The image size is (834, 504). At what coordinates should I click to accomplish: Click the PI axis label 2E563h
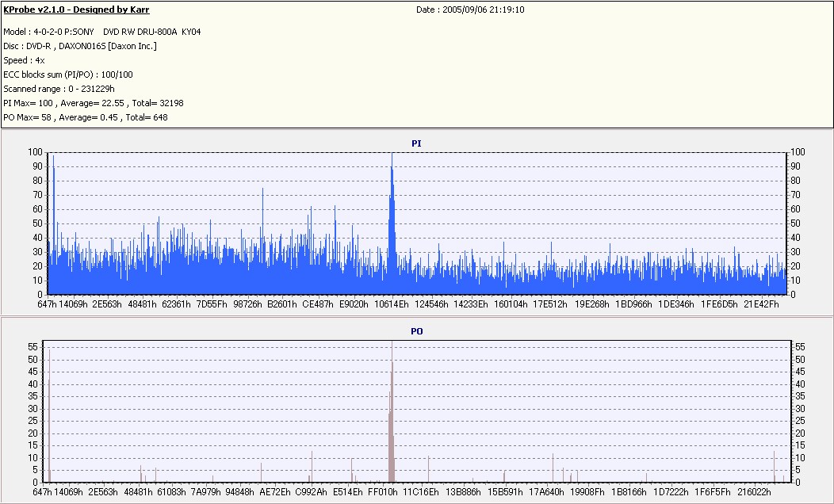coord(107,304)
